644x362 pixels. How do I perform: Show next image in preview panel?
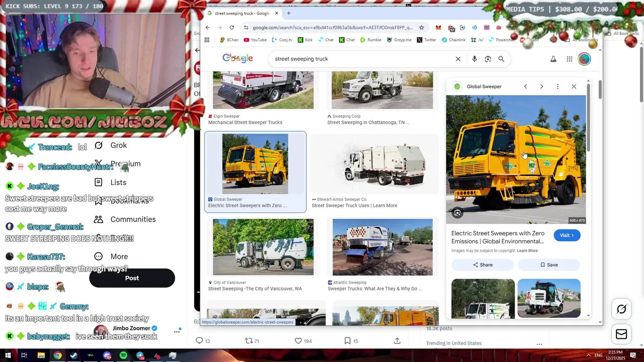[541, 86]
